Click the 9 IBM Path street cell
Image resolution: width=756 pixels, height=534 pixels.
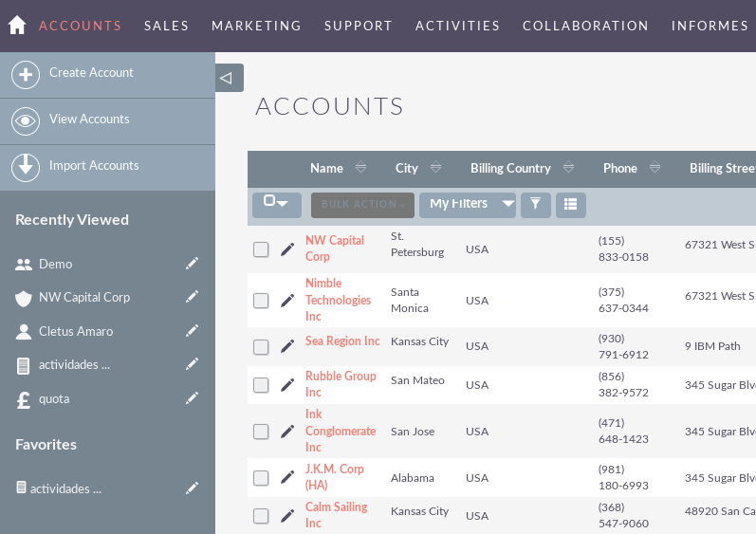pyautogui.click(x=712, y=346)
